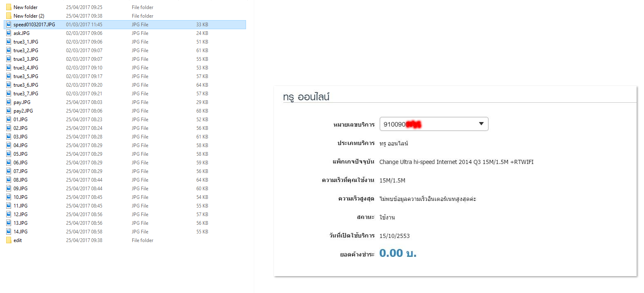Select the ask.JPG image file icon
The image size is (644, 293).
pyautogui.click(x=9, y=33)
